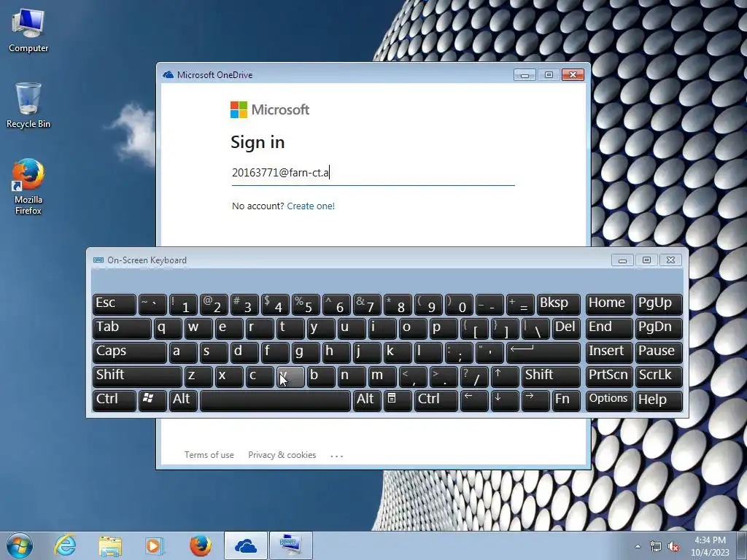
Task: Follow the 'Create one!' link
Action: [311, 206]
